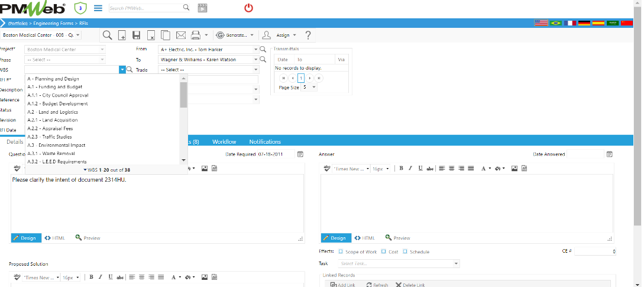This screenshot has height=287, width=644.
Task: Open the video clapperboard icon
Action: pos(202,8)
